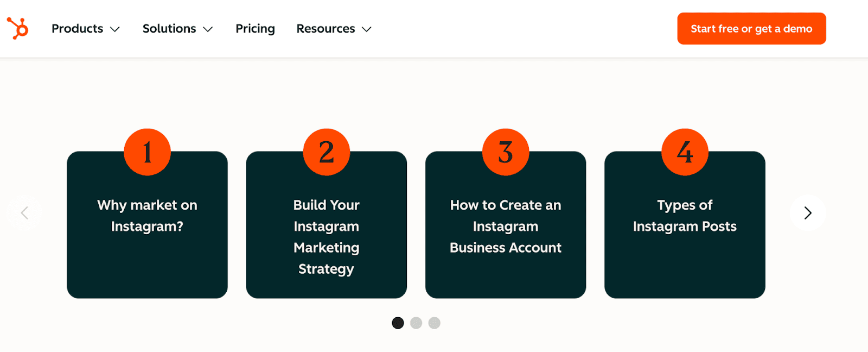868x352 pixels.
Task: Open the Products menu label
Action: pyautogui.click(x=77, y=29)
